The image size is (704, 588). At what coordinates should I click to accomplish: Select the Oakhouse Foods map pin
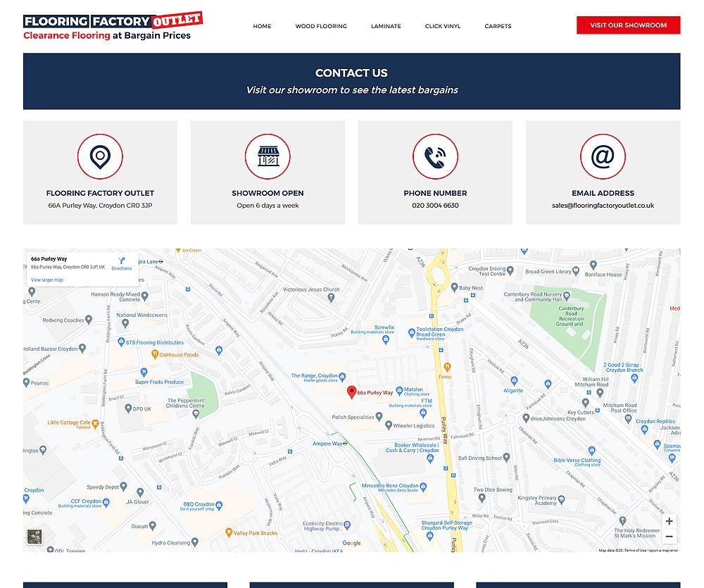coord(155,354)
